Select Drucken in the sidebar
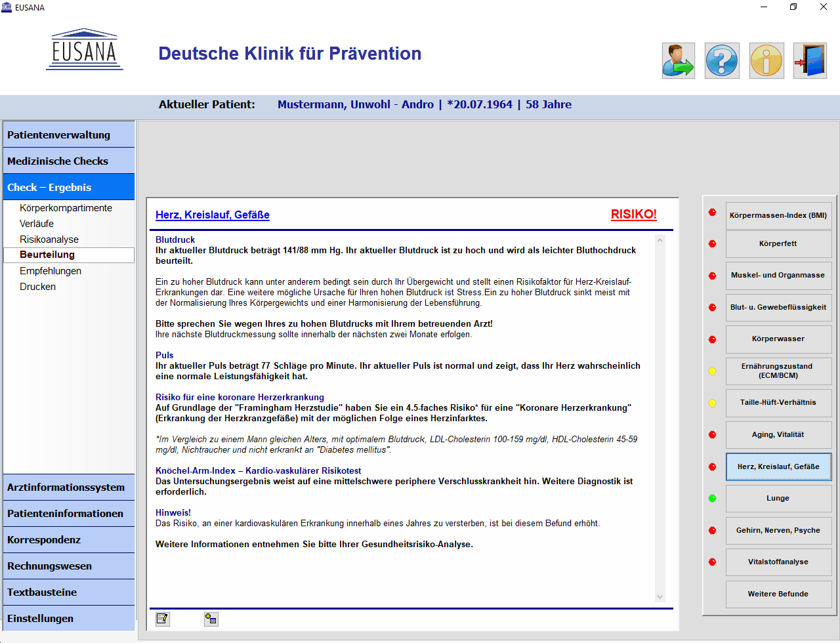The width and height of the screenshot is (840, 643). point(37,287)
